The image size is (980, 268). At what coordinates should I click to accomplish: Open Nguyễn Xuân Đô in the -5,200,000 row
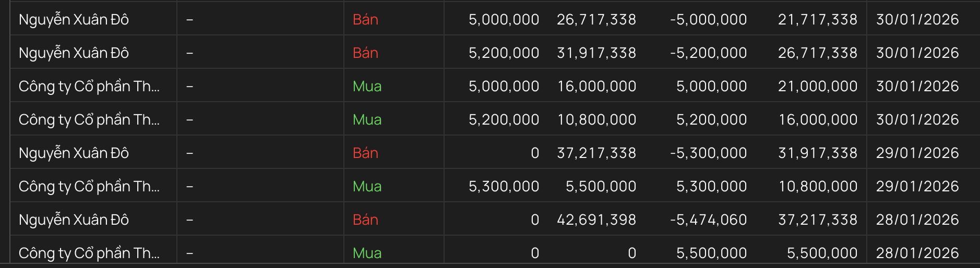(x=74, y=53)
